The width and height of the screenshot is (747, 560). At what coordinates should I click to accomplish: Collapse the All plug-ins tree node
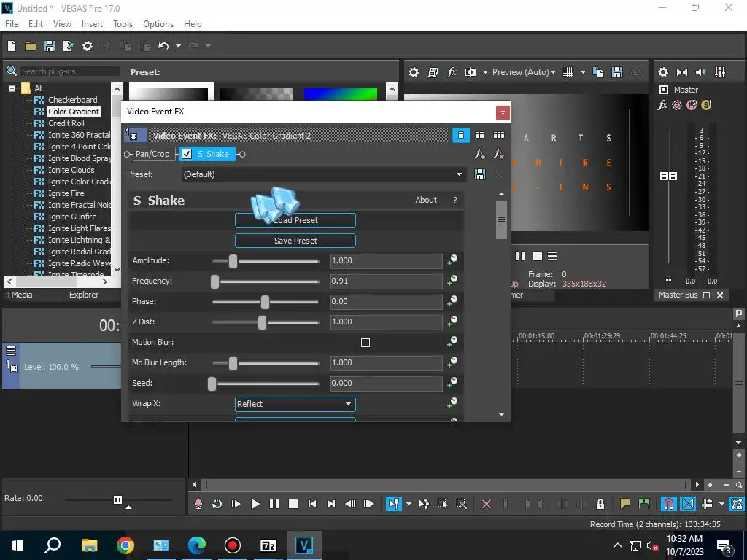tap(12, 88)
